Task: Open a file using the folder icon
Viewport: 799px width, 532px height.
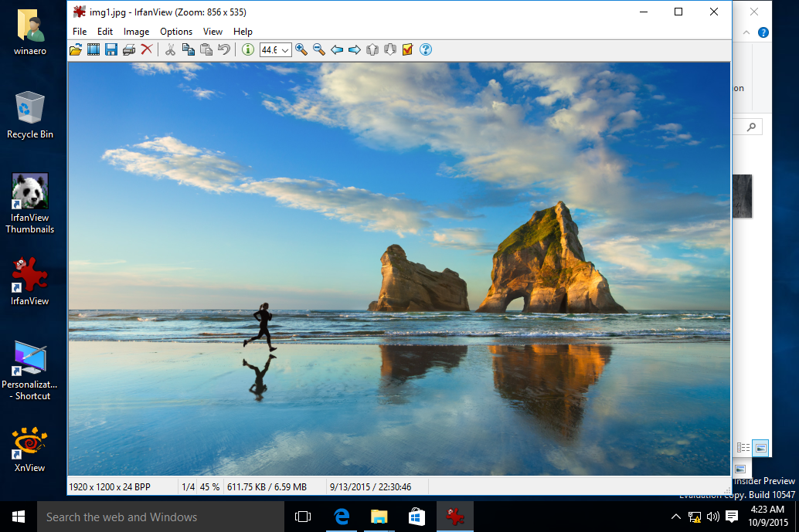Action: click(x=76, y=49)
